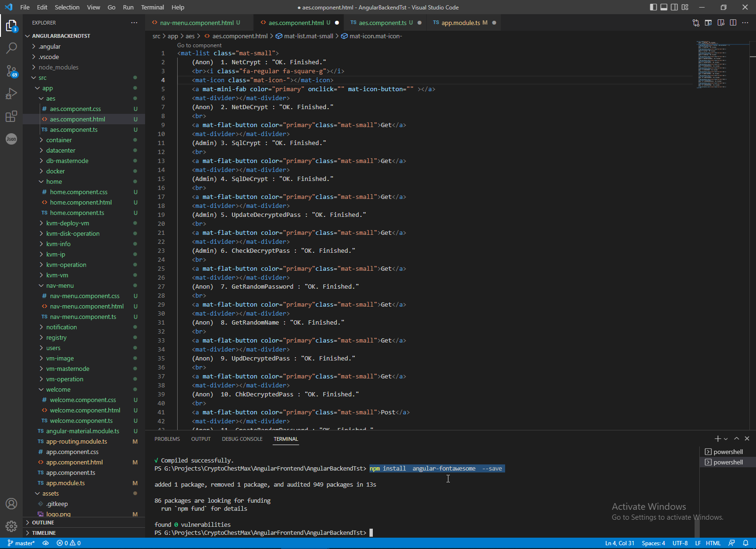
Task: Open the errors and warnings status indicator
Action: (x=69, y=543)
